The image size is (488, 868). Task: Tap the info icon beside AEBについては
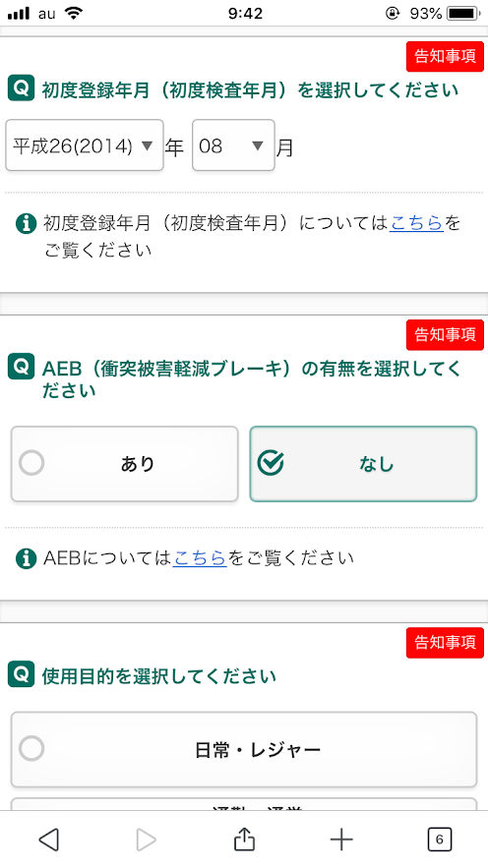(26, 558)
